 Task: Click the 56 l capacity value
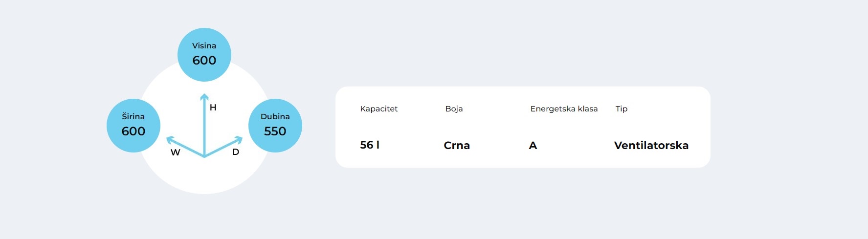pyautogui.click(x=370, y=145)
